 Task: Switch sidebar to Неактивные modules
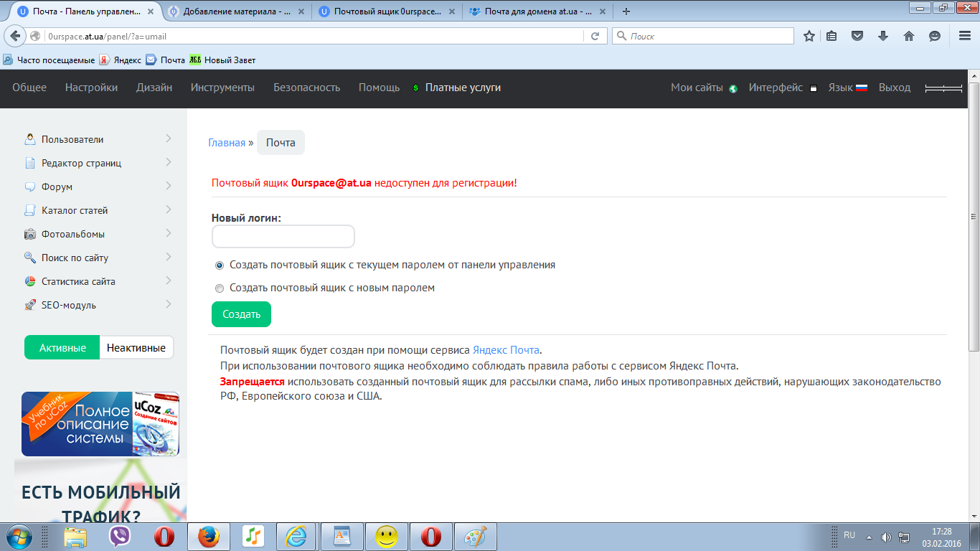tap(136, 348)
